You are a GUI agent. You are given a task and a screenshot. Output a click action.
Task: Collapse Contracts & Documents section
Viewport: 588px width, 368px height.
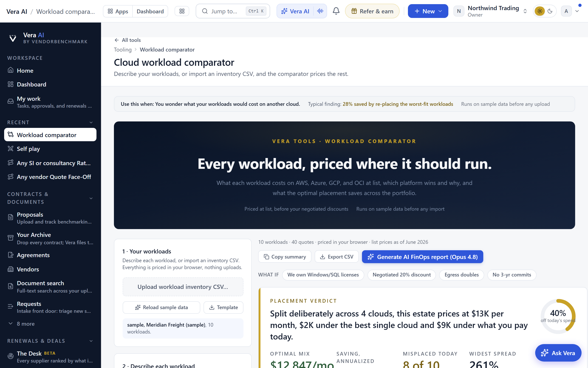91,198
